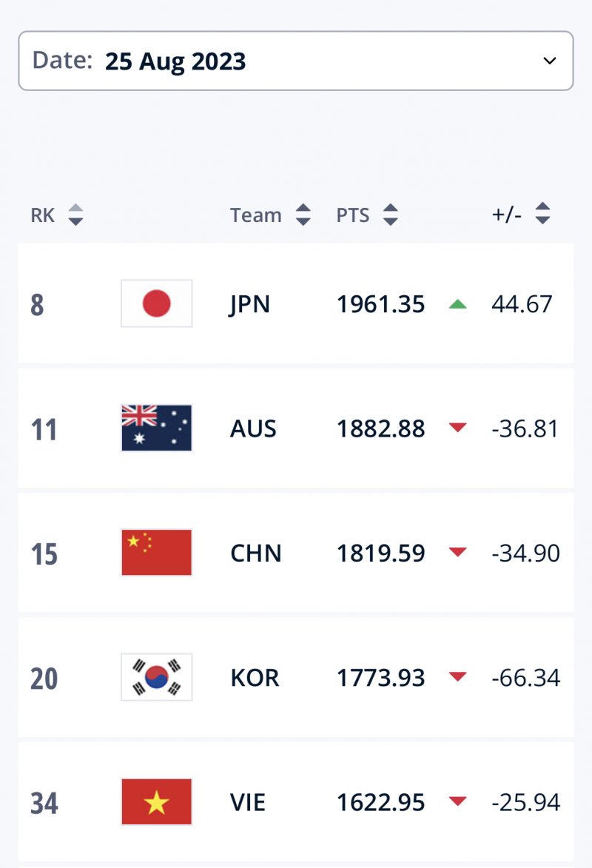Image resolution: width=592 pixels, height=868 pixels.
Task: Sort table by +/- column arrows
Action: tap(542, 213)
